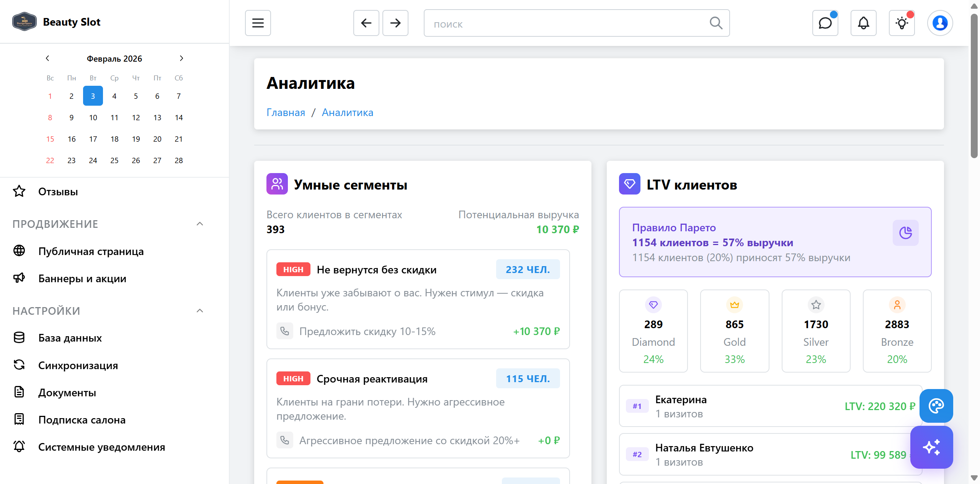This screenshot has height=484, width=980.
Task: Open the notifications bell
Action: 863,23
